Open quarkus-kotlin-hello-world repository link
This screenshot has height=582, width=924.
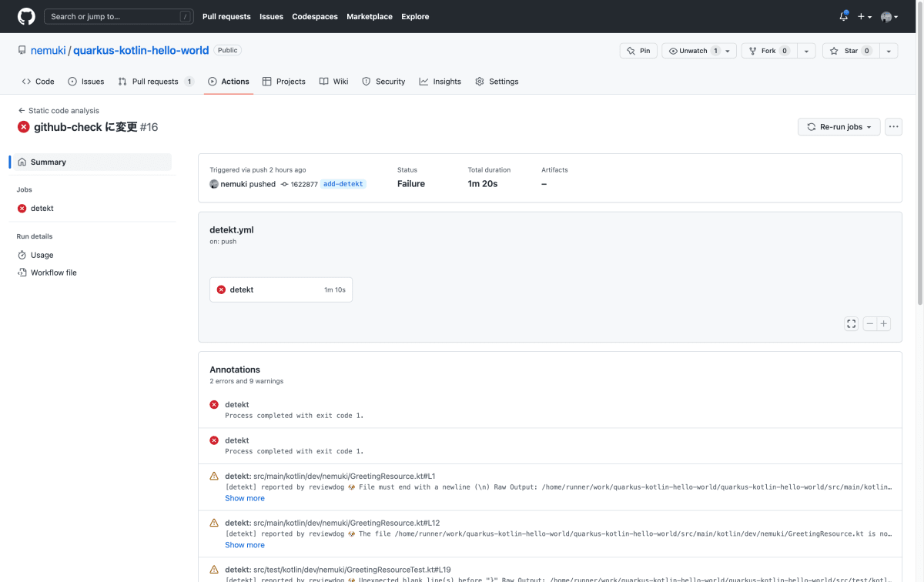click(x=141, y=50)
